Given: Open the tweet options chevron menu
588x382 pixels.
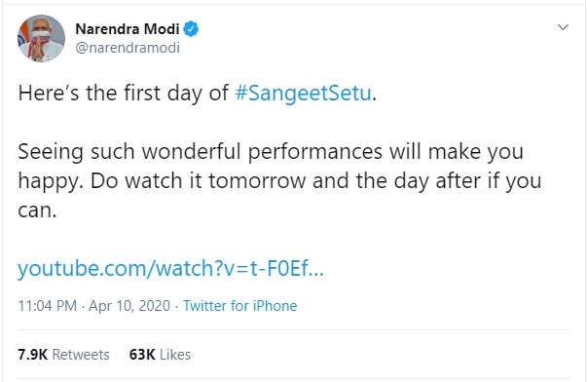Looking at the screenshot, I should tap(563, 27).
